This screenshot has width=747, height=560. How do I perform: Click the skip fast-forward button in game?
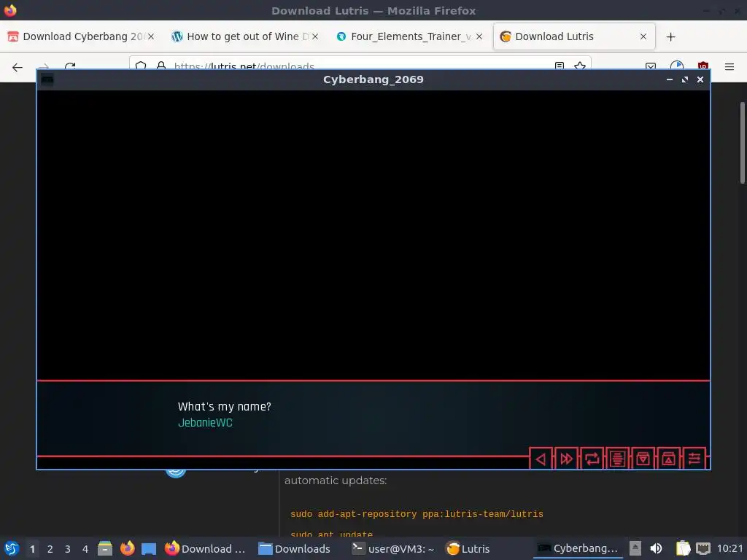[566, 459]
